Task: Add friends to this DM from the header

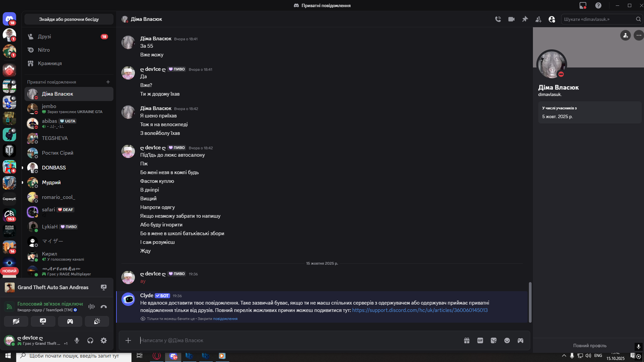Action: pyautogui.click(x=538, y=19)
